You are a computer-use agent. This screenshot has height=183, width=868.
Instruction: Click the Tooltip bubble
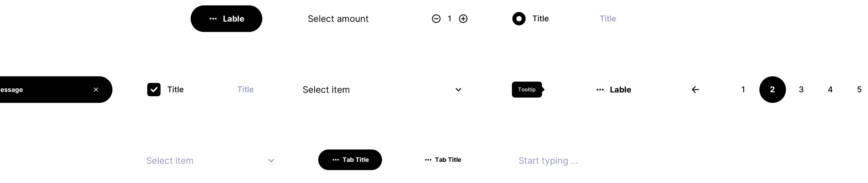tap(527, 89)
